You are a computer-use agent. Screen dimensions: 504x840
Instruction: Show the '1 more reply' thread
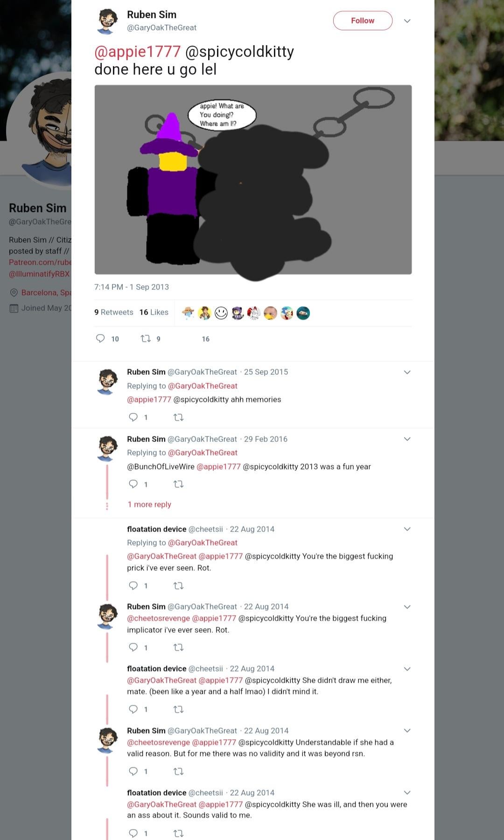pos(149,504)
